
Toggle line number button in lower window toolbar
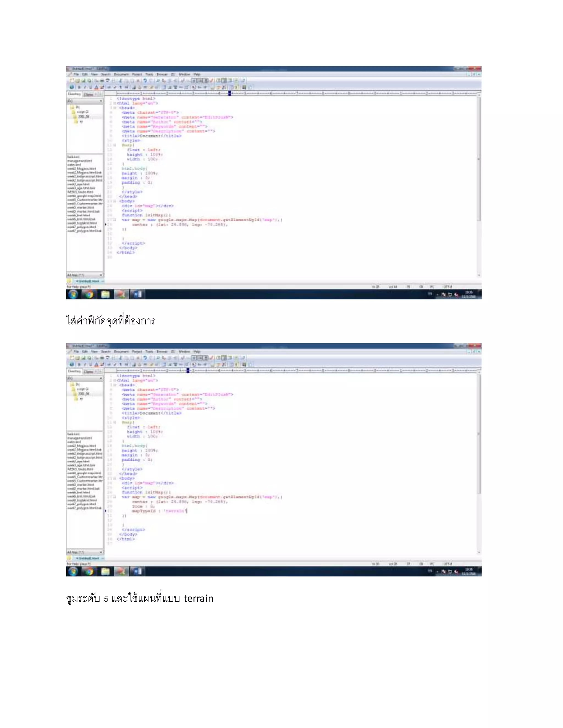coord(206,358)
